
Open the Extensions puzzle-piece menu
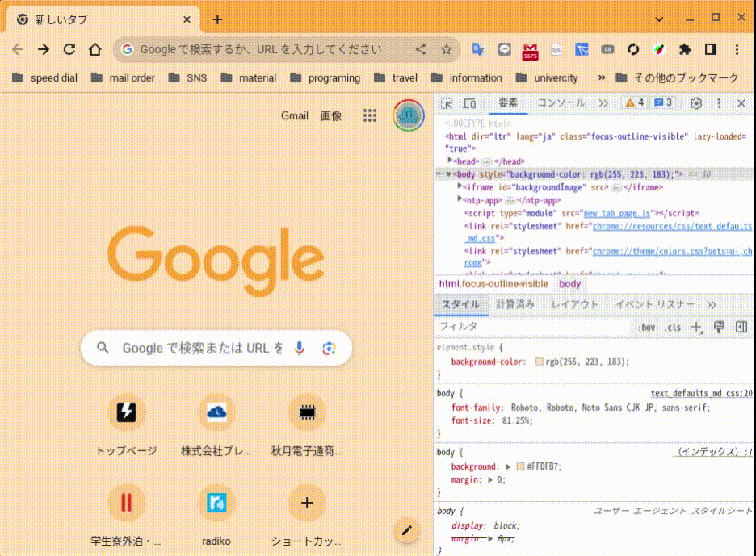tap(685, 49)
